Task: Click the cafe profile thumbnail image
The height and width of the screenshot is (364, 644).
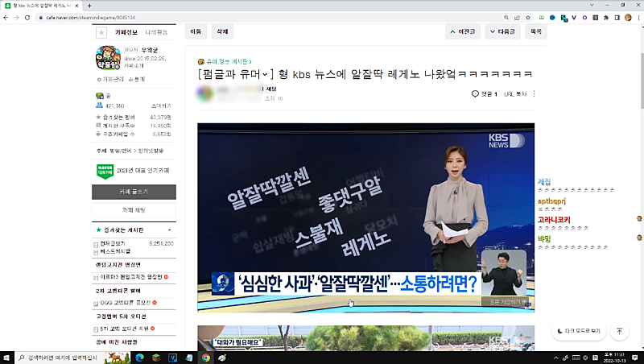Action: coord(108,57)
